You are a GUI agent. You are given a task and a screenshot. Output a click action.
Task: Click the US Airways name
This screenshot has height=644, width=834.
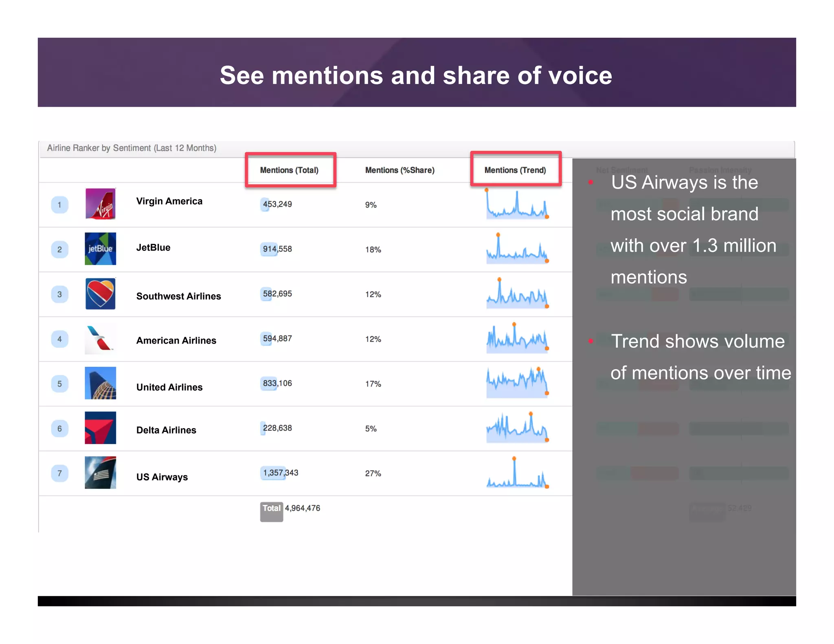click(162, 477)
